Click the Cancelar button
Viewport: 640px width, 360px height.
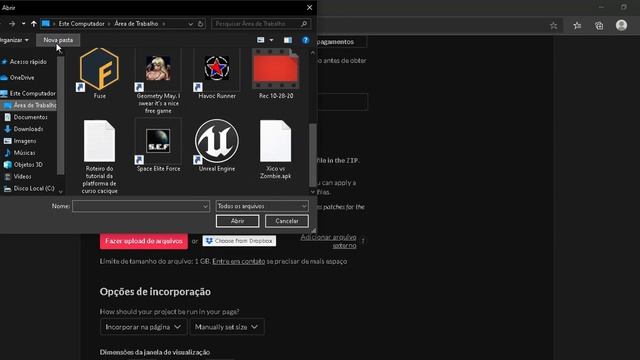(x=287, y=221)
